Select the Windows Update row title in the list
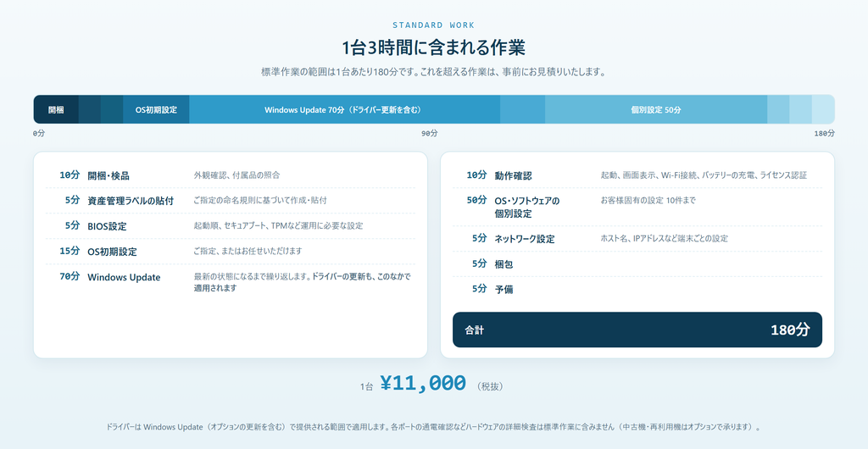The height and width of the screenshot is (449, 868). 124,277
